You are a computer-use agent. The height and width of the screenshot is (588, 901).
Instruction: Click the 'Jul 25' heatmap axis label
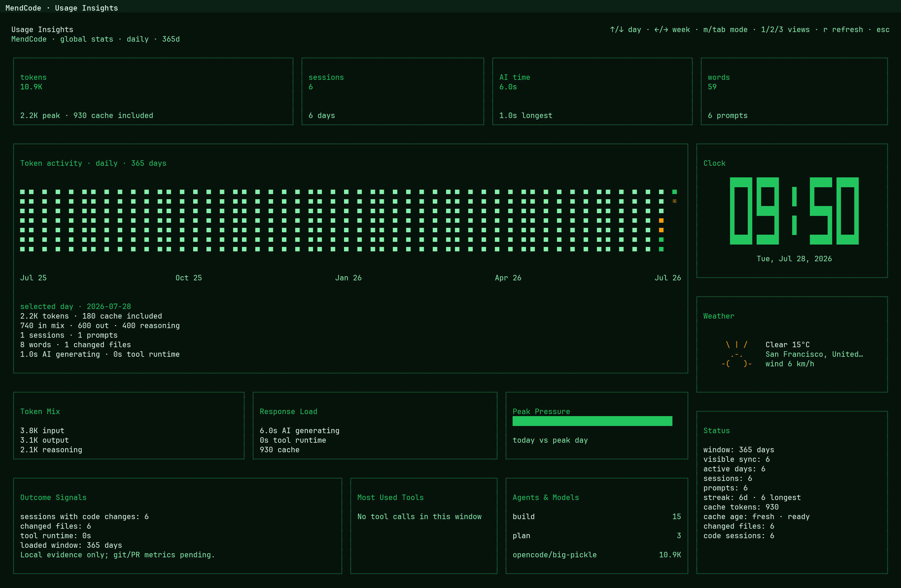click(33, 278)
